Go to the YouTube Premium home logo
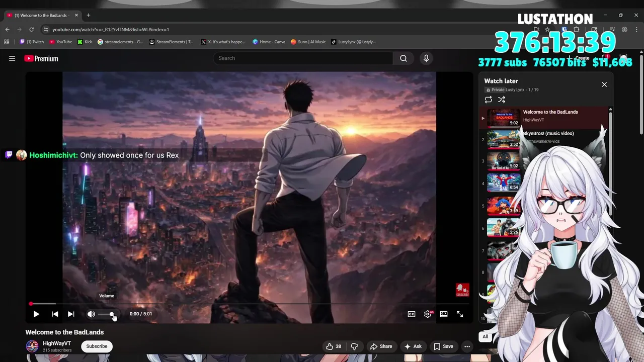The height and width of the screenshot is (362, 644). point(41,58)
